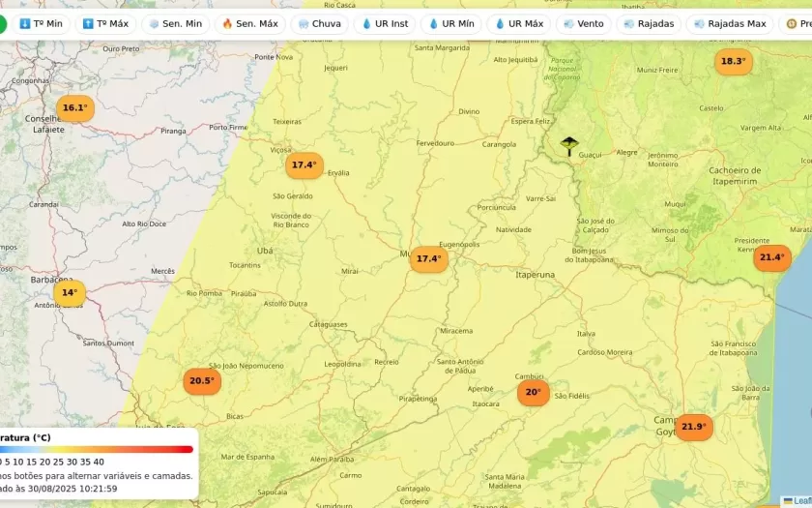This screenshot has height=508, width=812.
Task: Select the 20.5° temperature marker
Action: [x=202, y=381]
